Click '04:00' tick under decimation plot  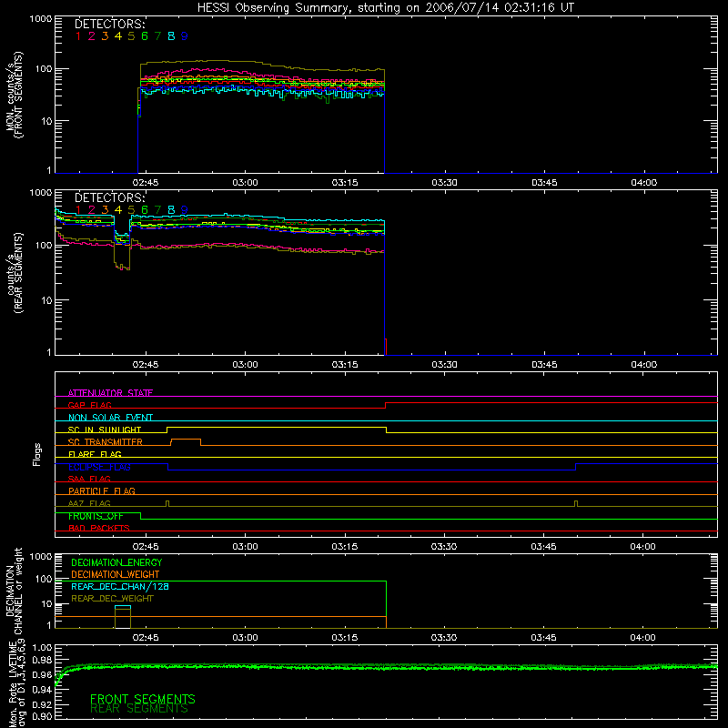(x=643, y=638)
